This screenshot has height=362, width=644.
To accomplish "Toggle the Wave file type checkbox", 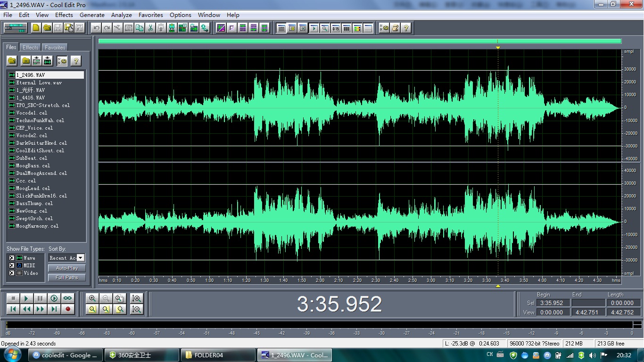I will (12, 258).
